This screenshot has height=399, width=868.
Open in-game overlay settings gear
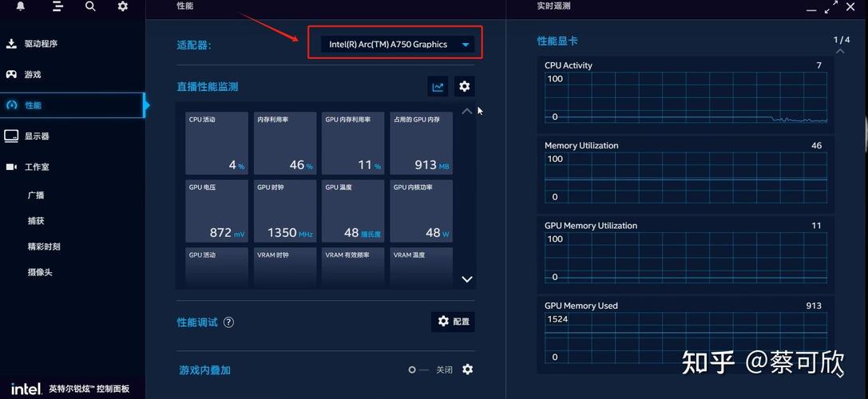468,369
